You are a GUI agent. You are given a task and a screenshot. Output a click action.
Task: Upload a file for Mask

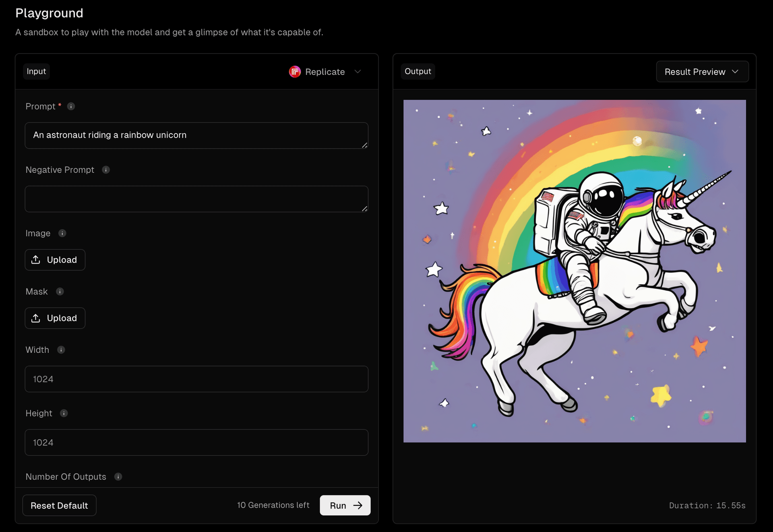click(55, 318)
